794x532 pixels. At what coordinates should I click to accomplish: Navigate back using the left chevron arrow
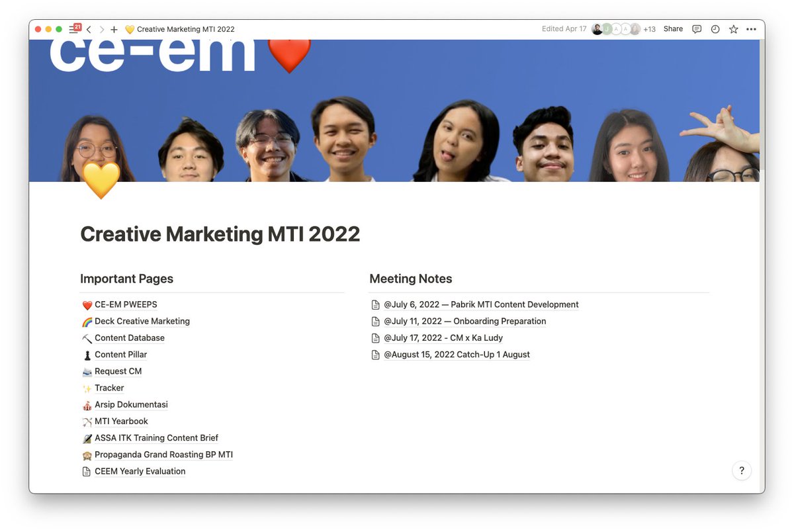(x=88, y=29)
